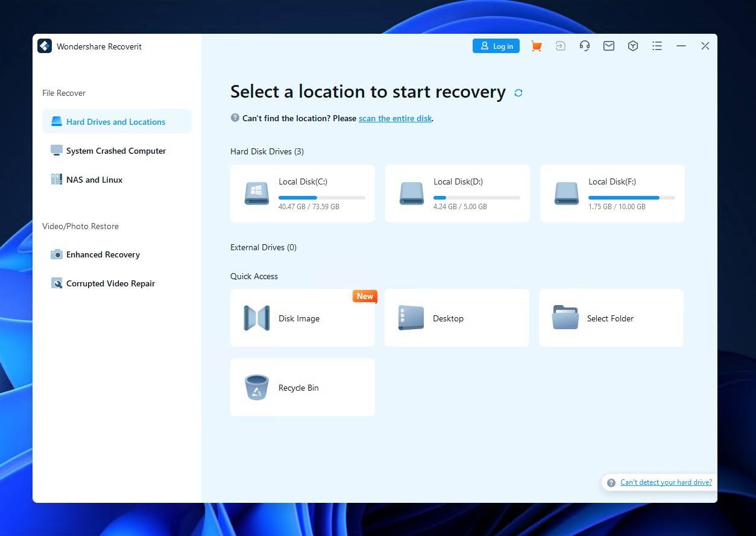Click the Hard Drives and Locations sidebar icon
This screenshot has width=756, height=536.
point(57,121)
